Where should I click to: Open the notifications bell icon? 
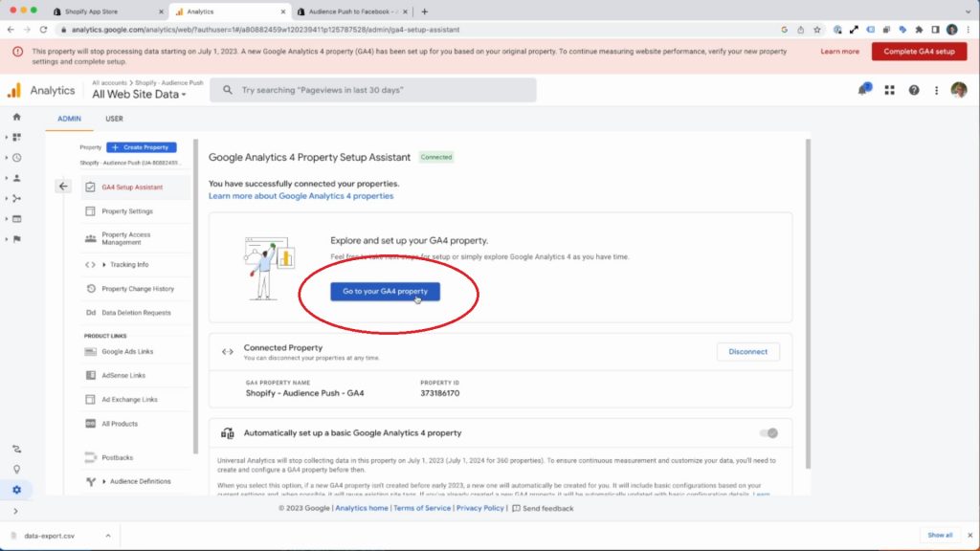click(x=864, y=90)
